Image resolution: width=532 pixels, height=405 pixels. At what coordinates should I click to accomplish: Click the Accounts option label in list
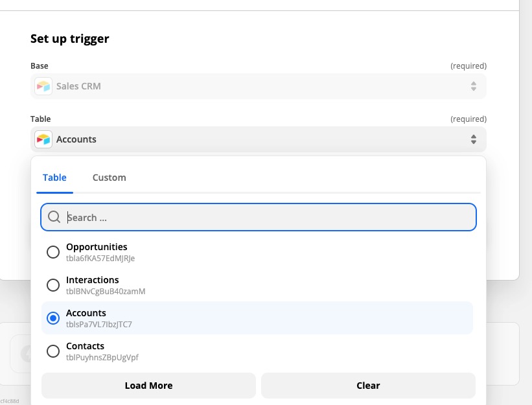(x=86, y=313)
